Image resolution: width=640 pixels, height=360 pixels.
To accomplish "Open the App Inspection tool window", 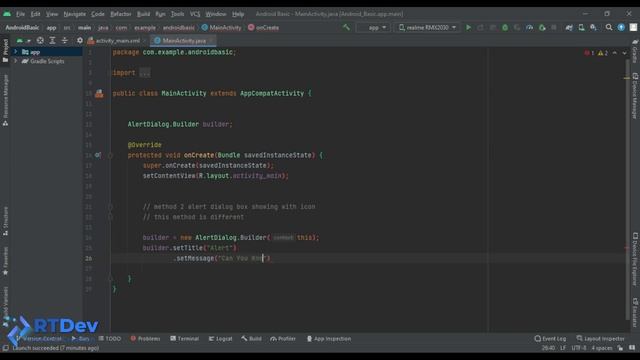I will coord(329,339).
